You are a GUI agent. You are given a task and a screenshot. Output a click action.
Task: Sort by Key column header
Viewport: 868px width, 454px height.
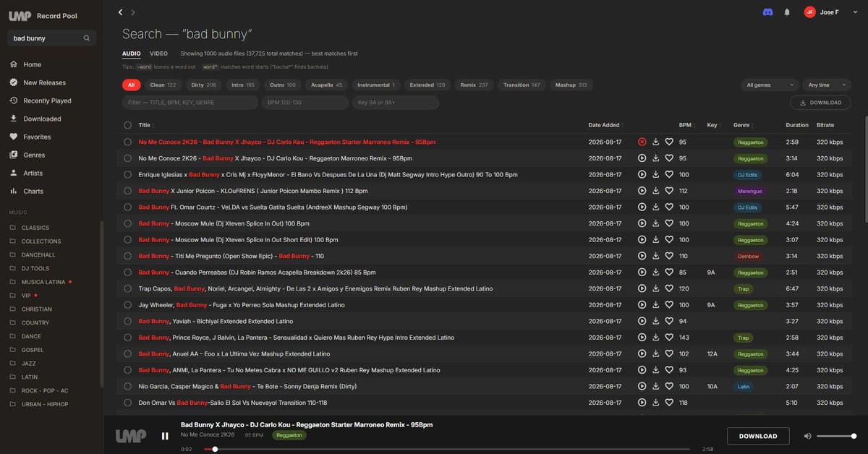pos(713,125)
